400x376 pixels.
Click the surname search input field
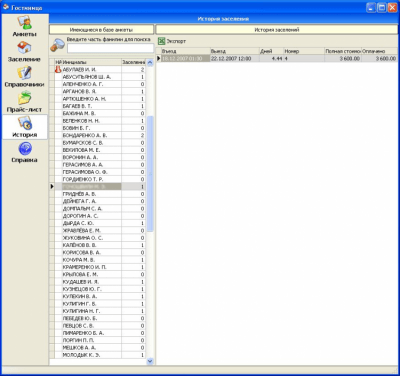[x=110, y=48]
